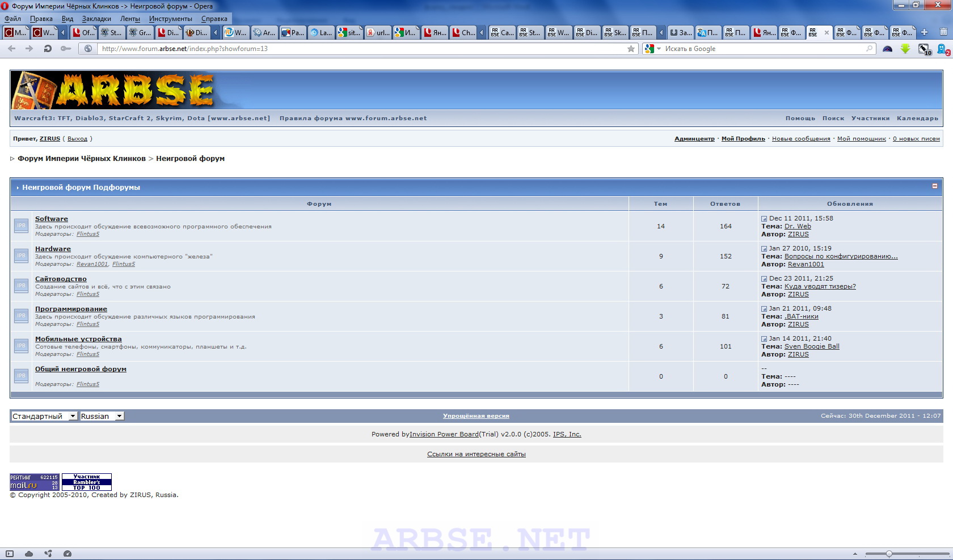Image resolution: width=953 pixels, height=560 pixels.
Task: Open the Сайтоводство forum
Action: tap(61, 279)
